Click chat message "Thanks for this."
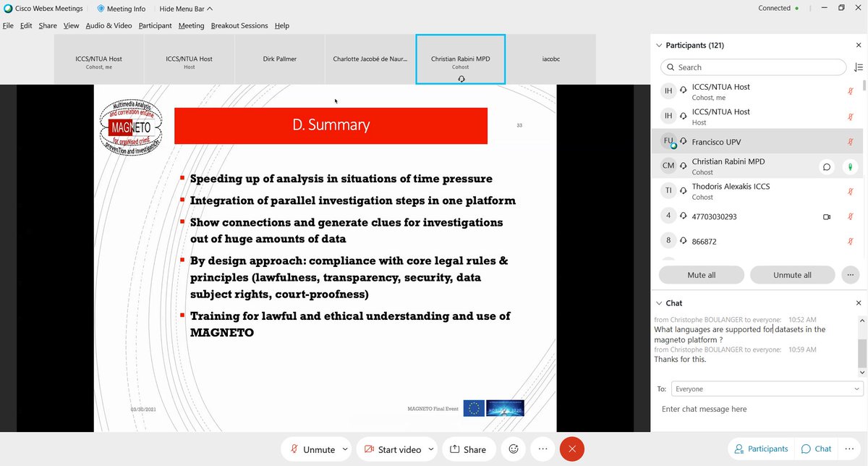The height and width of the screenshot is (466, 868). click(x=680, y=359)
